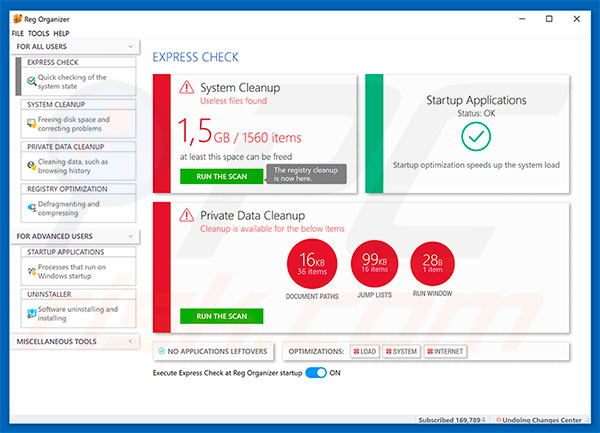Click the Startup Applications sidebar icon
This screenshot has width=600, height=433.
32,271
